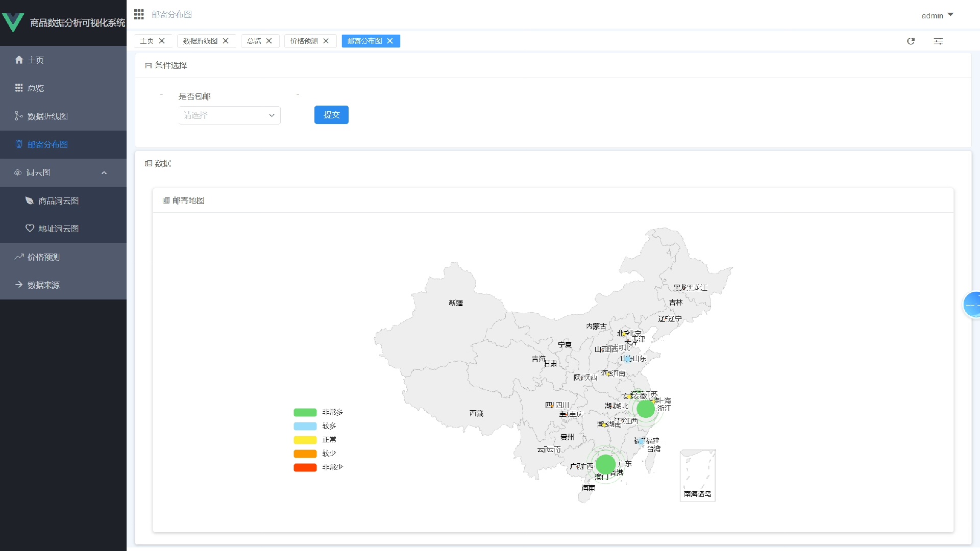Click the grid menu icon in header
Image resolution: width=980 pixels, height=551 pixels.
[139, 14]
